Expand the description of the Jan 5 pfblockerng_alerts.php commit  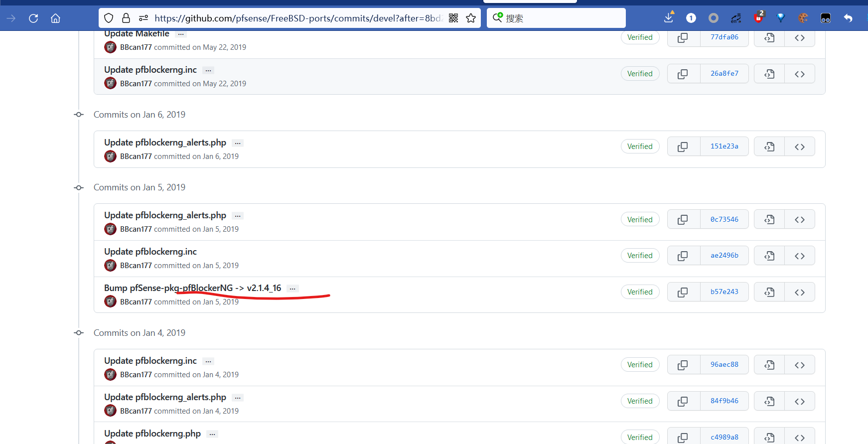coord(238,216)
